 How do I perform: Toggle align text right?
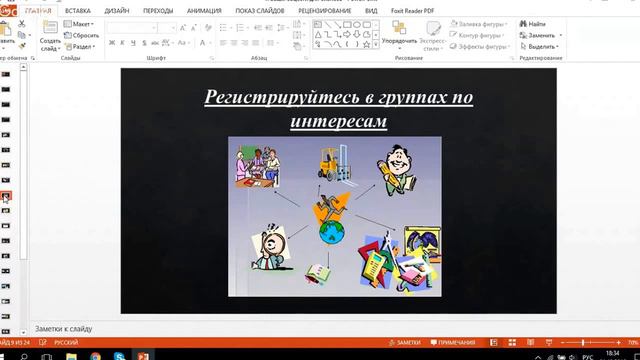click(x=244, y=43)
